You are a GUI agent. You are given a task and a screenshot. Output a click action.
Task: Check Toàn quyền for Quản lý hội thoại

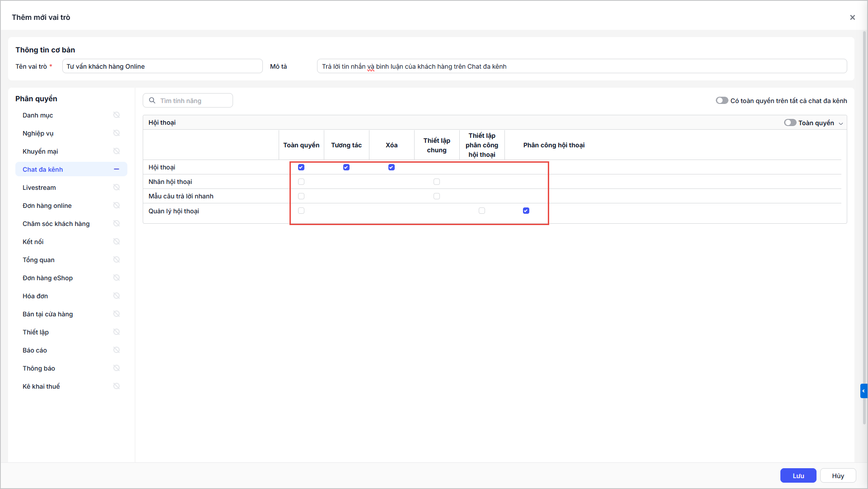pyautogui.click(x=301, y=211)
